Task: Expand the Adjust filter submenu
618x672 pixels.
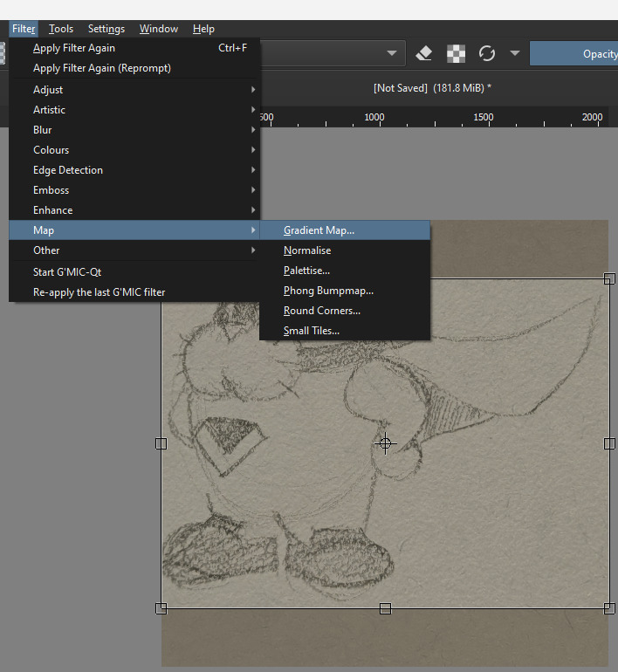Action: pos(48,90)
